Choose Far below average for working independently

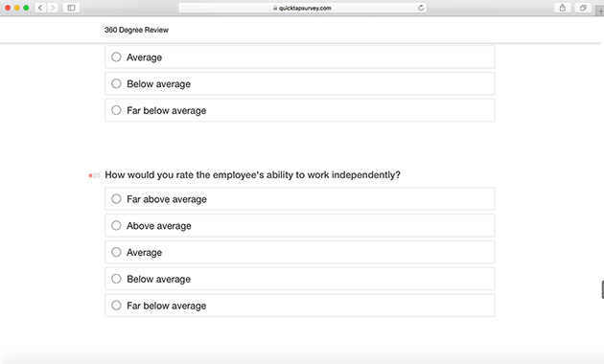(300, 306)
